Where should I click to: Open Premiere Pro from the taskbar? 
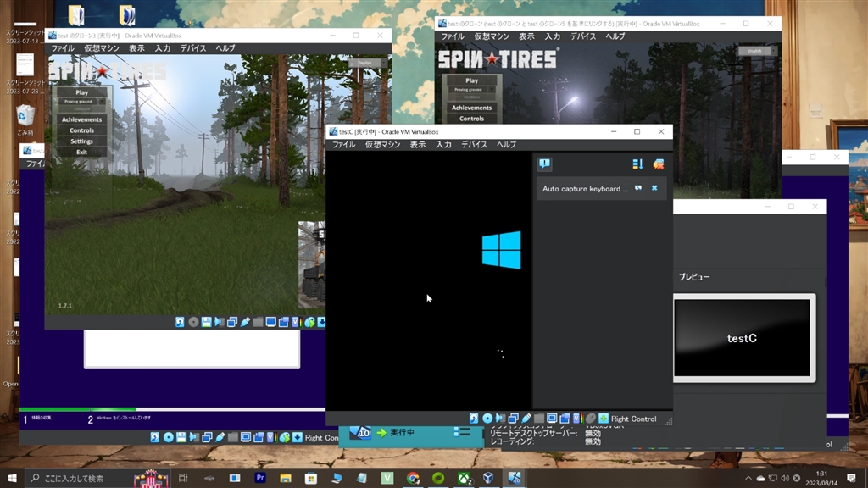pyautogui.click(x=260, y=478)
